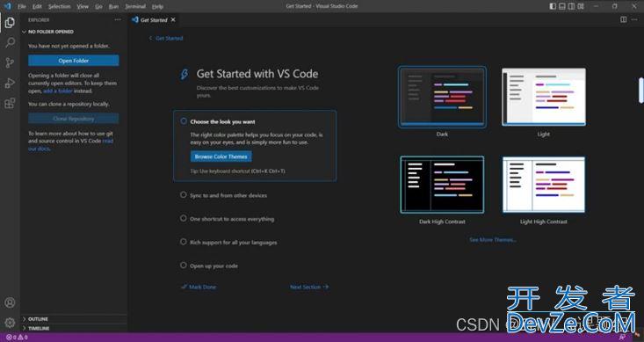Select the Dark theme thumbnail

[442, 97]
